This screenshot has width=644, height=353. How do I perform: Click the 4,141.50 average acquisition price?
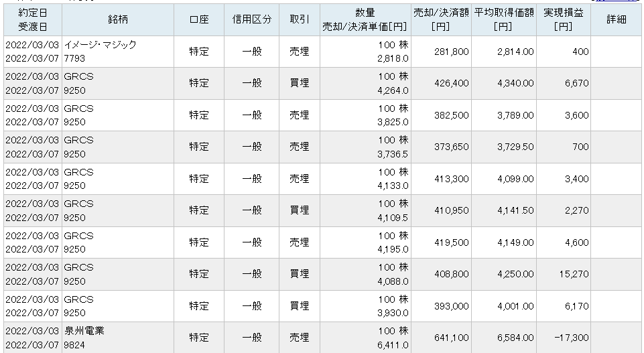pyautogui.click(x=515, y=210)
